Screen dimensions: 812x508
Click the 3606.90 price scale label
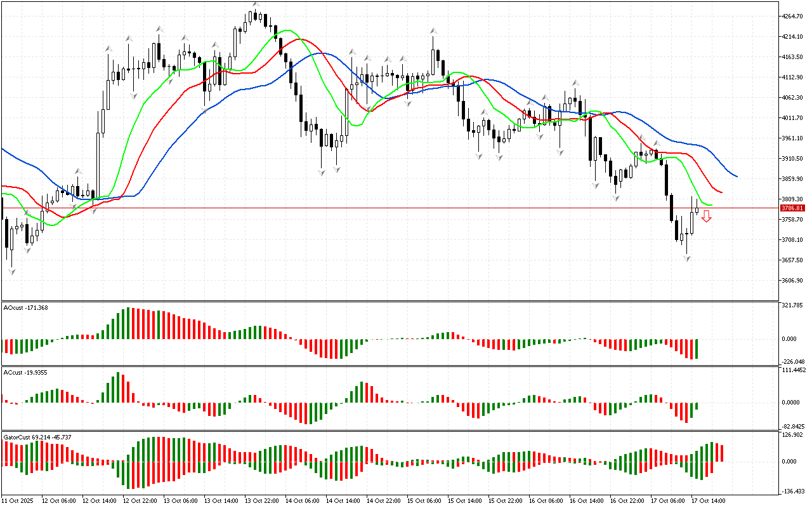pyautogui.click(x=793, y=281)
